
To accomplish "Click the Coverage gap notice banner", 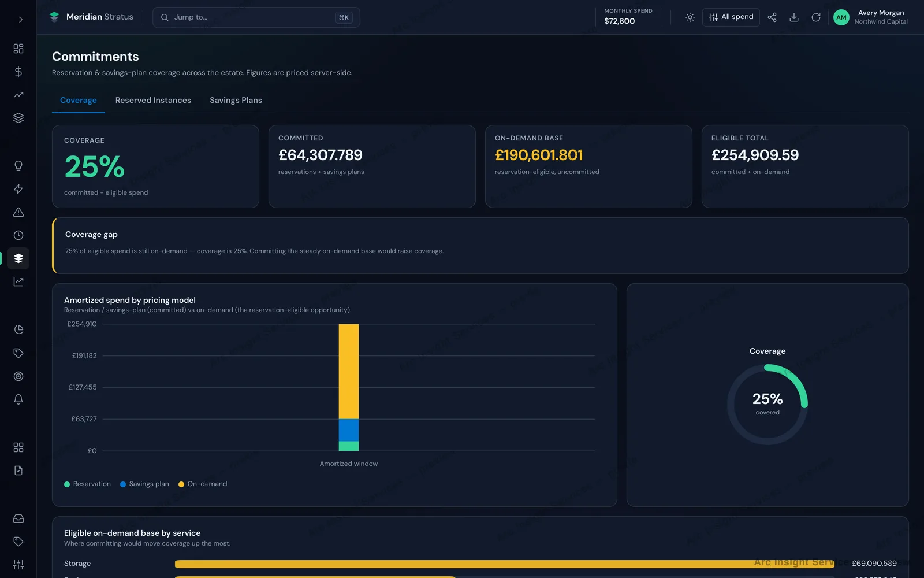I will click(x=480, y=246).
